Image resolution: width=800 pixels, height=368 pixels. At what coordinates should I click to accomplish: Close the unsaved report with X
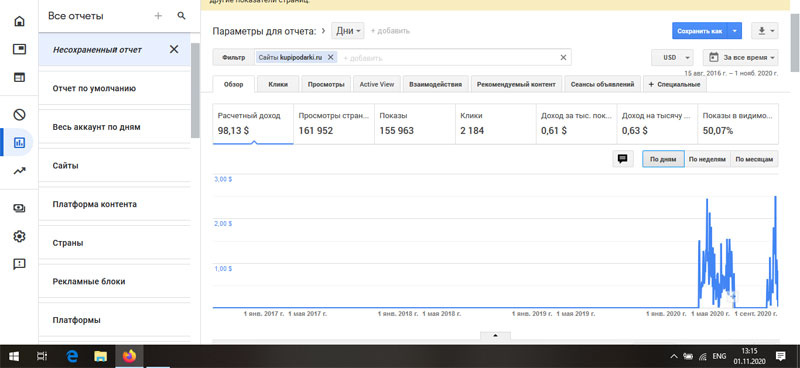point(174,50)
